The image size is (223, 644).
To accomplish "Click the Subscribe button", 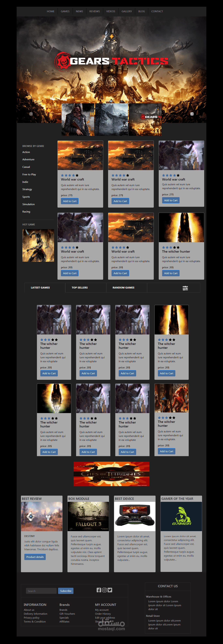I will click(x=66, y=591).
